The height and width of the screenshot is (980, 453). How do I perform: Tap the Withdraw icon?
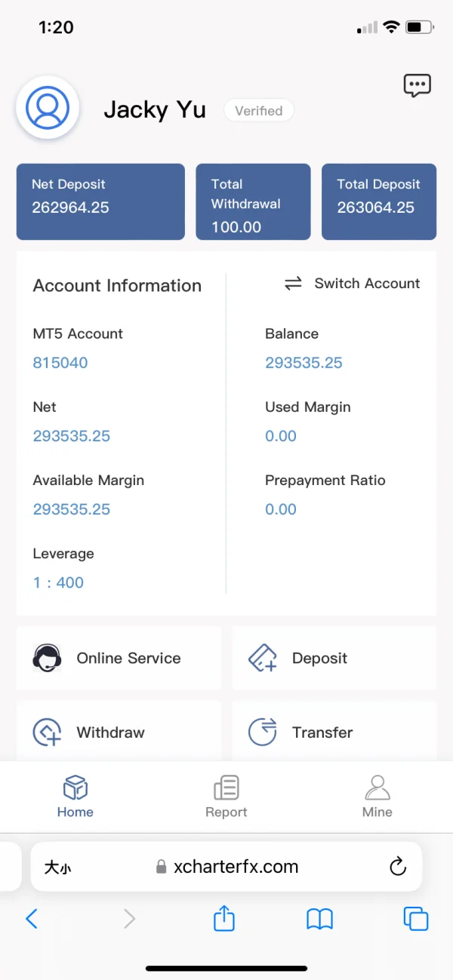47,732
